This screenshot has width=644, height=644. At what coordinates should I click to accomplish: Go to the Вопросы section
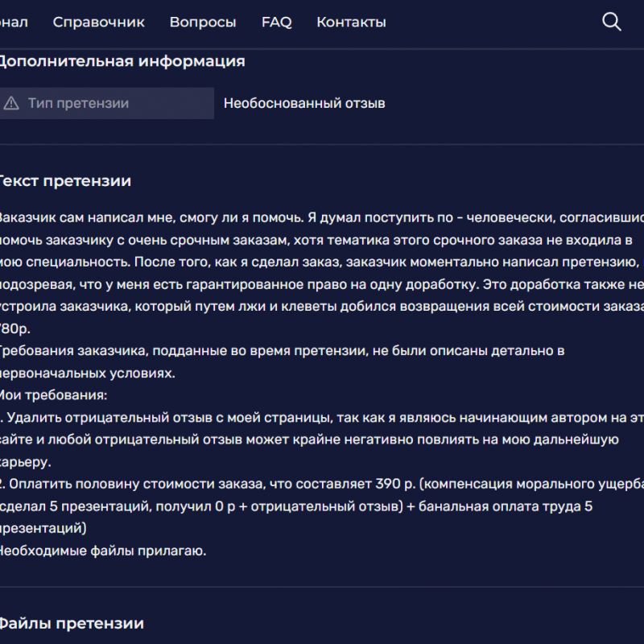[x=203, y=23]
